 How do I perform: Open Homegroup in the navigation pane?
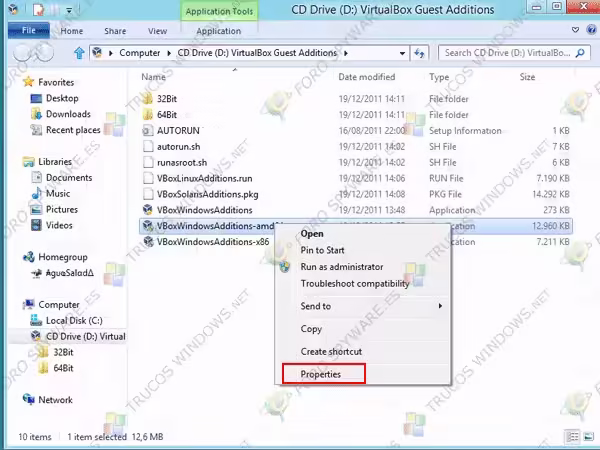[x=63, y=257]
